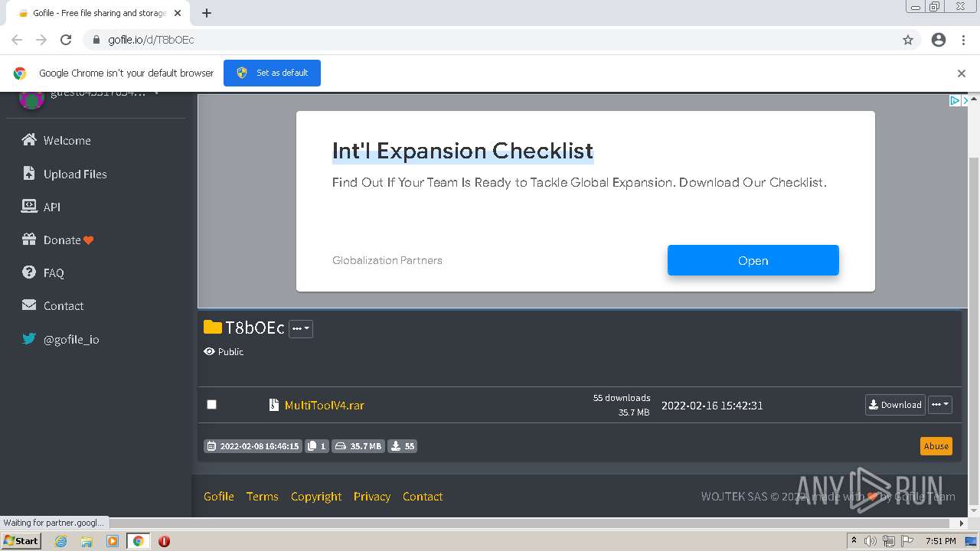Screen dimensions: 980x551
Task: Expand the T8bOEc folder options dropdown
Action: point(301,328)
